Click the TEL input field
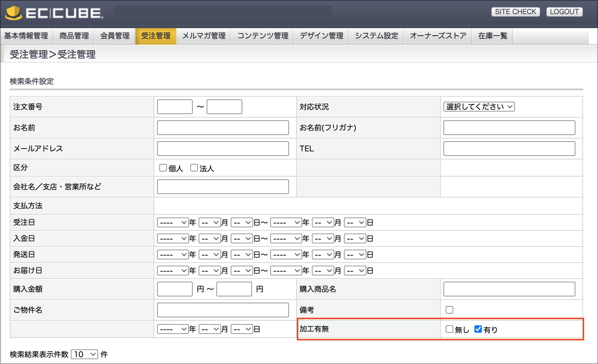This screenshot has width=598, height=364. click(509, 148)
